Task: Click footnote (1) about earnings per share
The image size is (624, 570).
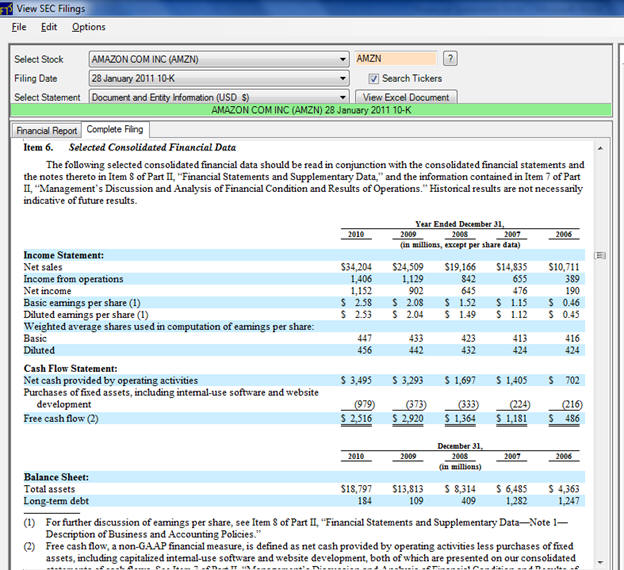Action: [x=295, y=528]
